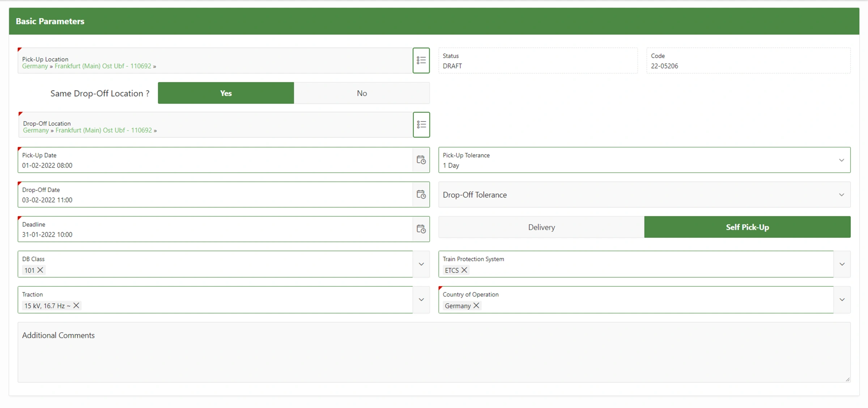Open Pick-Up Location list picker icon

(421, 60)
